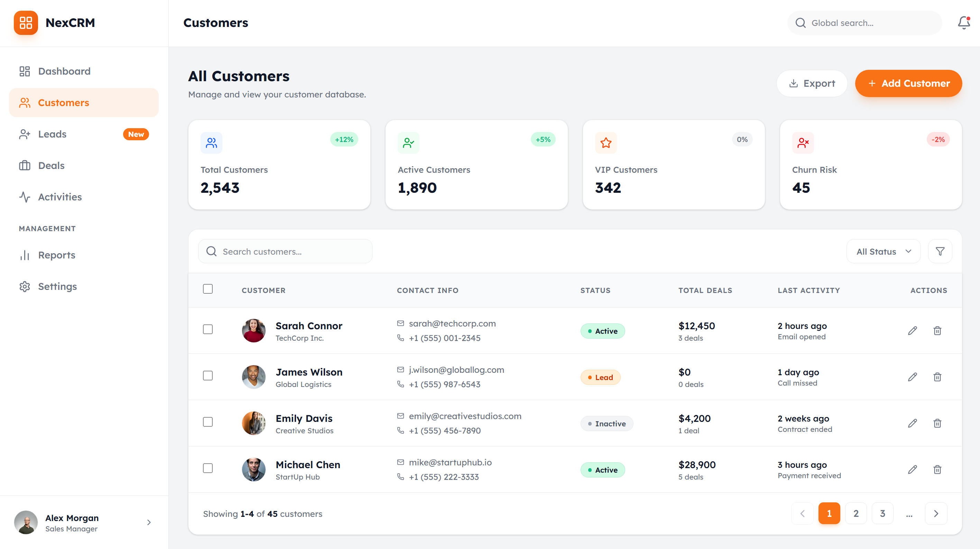Navigate to Reports in sidebar
980x549 pixels.
57,255
